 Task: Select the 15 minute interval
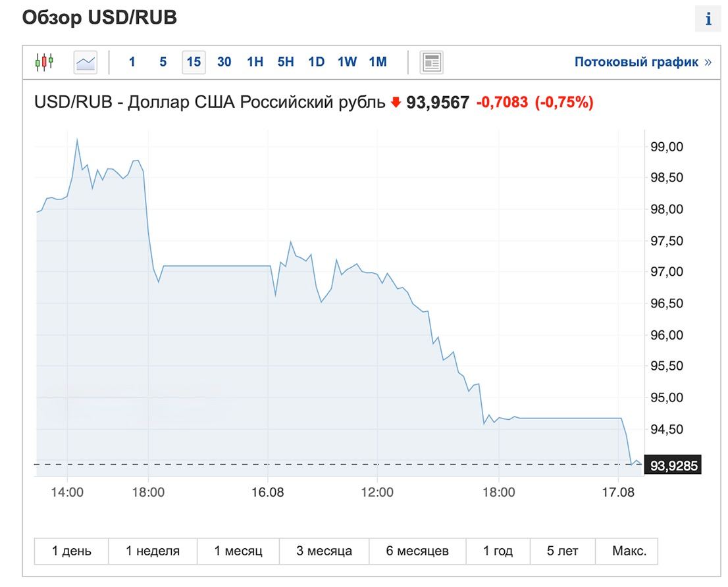(194, 63)
